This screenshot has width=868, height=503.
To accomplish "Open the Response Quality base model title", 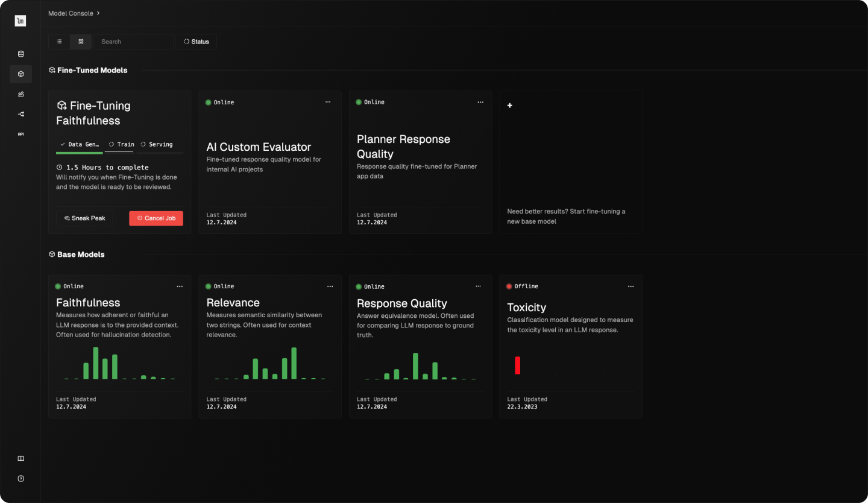I will coord(402,303).
